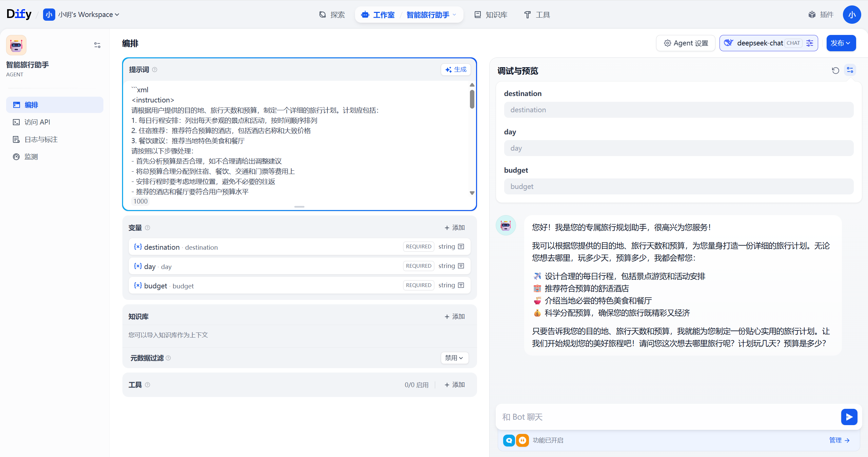Click the 智能旅行助手 app robot avatar
This screenshot has height=457, width=868.
pos(16,45)
